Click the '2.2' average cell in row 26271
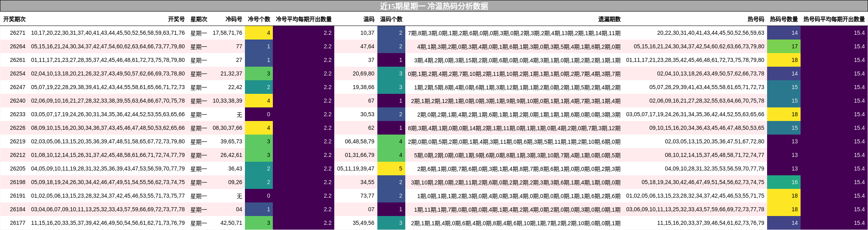 [304, 33]
